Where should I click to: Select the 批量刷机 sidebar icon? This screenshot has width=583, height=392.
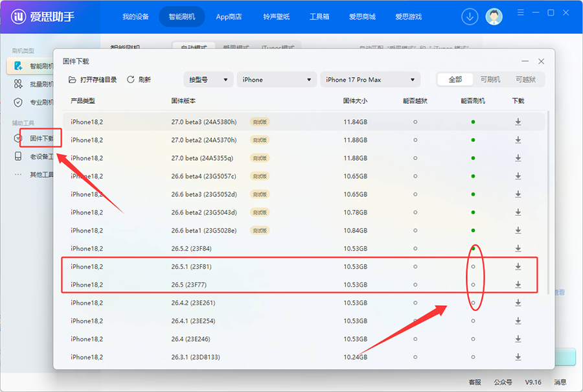(x=18, y=84)
